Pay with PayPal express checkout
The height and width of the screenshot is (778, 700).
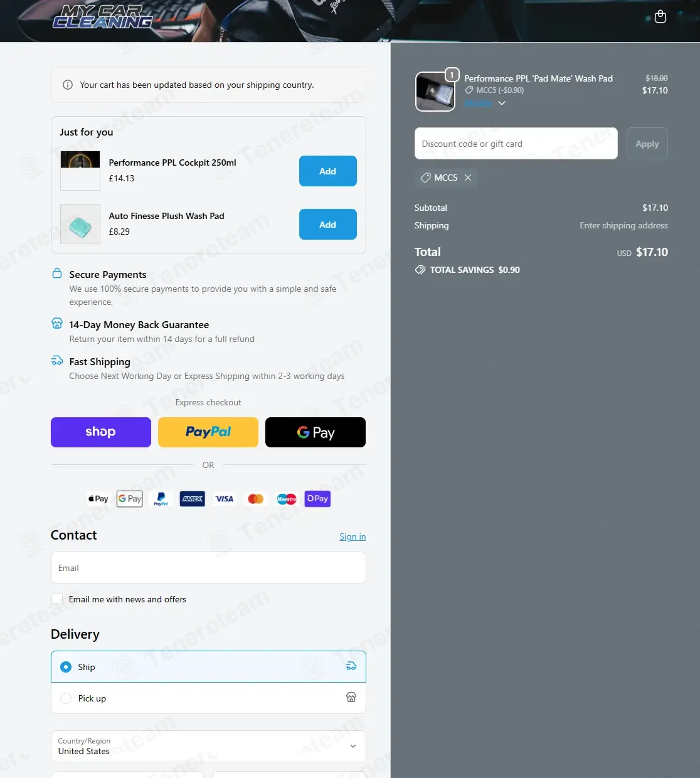click(x=208, y=432)
